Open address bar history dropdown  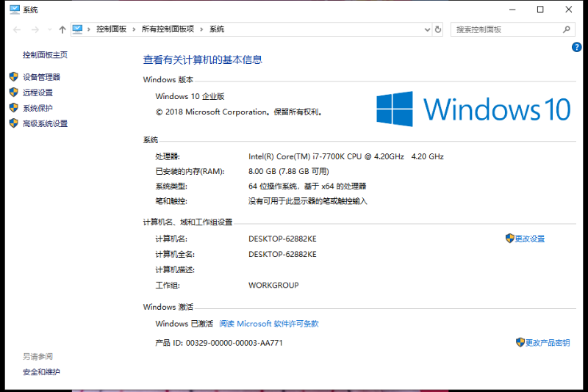pyautogui.click(x=427, y=29)
